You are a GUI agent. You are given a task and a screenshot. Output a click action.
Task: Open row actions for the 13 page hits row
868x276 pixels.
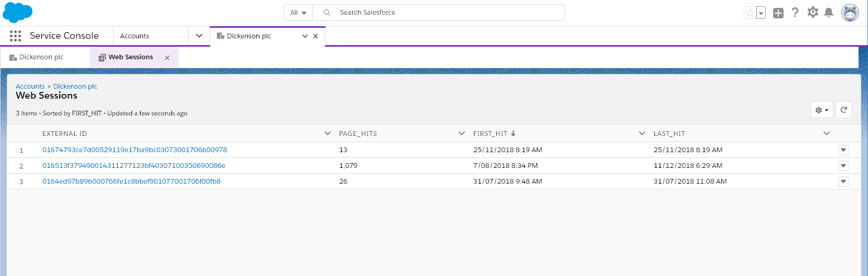(x=843, y=150)
